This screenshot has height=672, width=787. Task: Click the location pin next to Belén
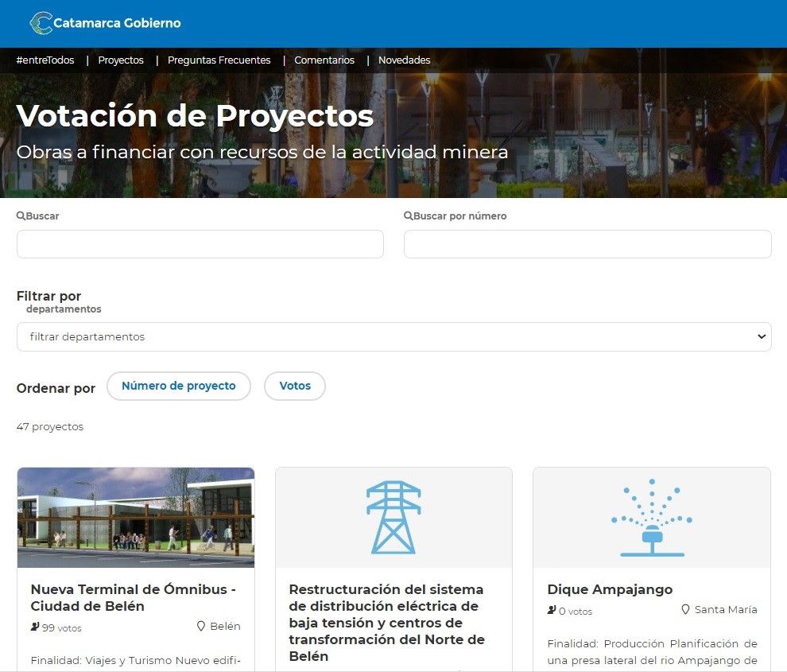(201, 626)
